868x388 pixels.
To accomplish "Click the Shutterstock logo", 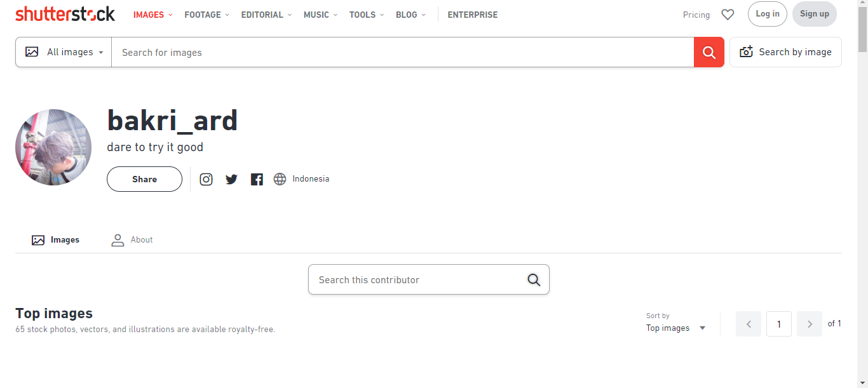I will [x=65, y=14].
